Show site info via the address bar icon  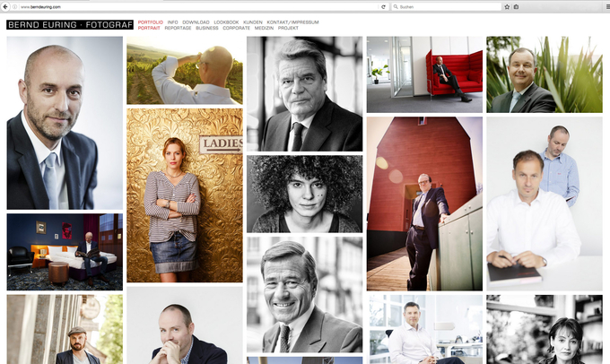click(x=14, y=6)
